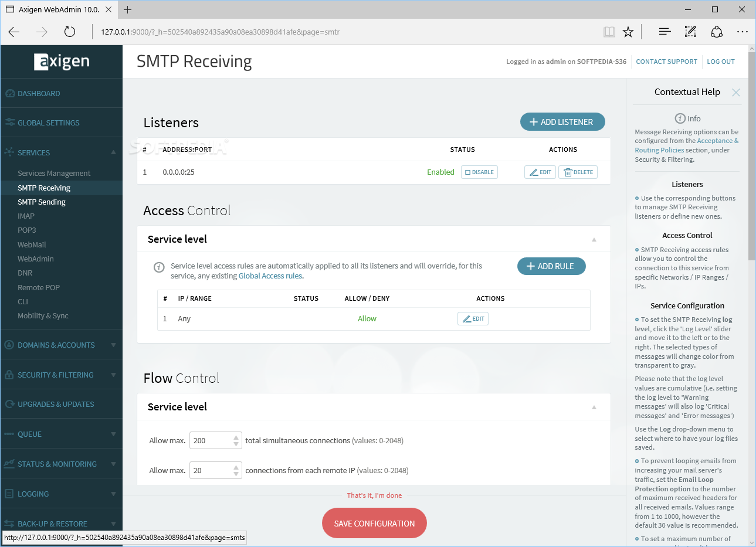Click the Axigen logo

coord(62,61)
